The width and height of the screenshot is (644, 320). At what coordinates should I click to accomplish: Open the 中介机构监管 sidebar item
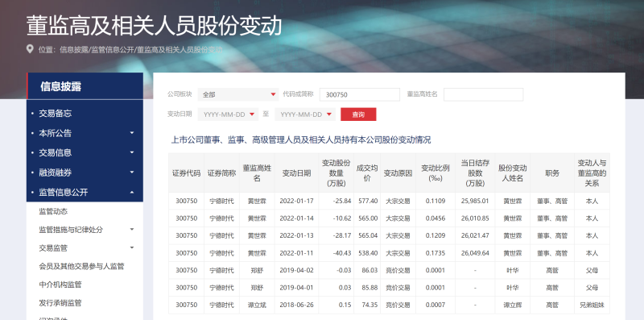click(x=60, y=285)
